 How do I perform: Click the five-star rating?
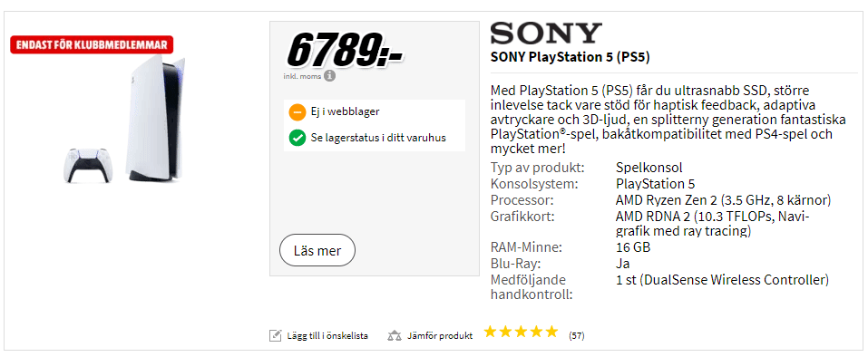(x=521, y=332)
